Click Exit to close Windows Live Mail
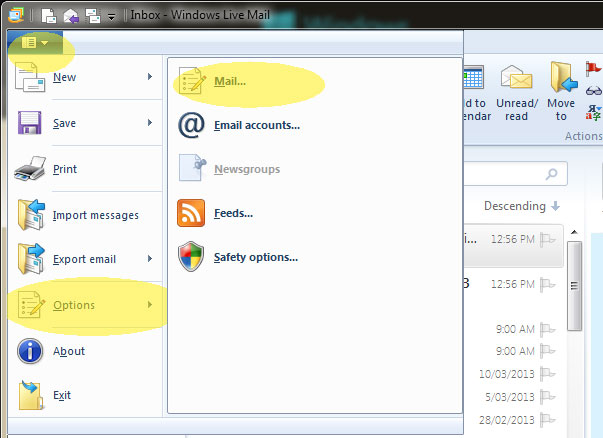 pos(85,395)
